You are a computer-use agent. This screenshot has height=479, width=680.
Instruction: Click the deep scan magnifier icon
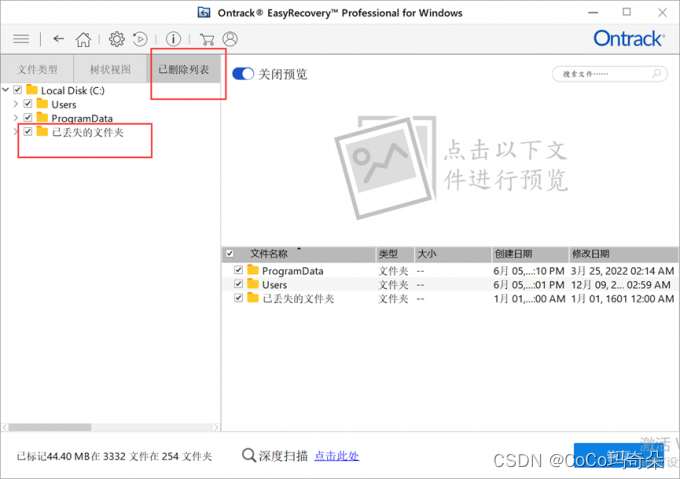tap(248, 455)
